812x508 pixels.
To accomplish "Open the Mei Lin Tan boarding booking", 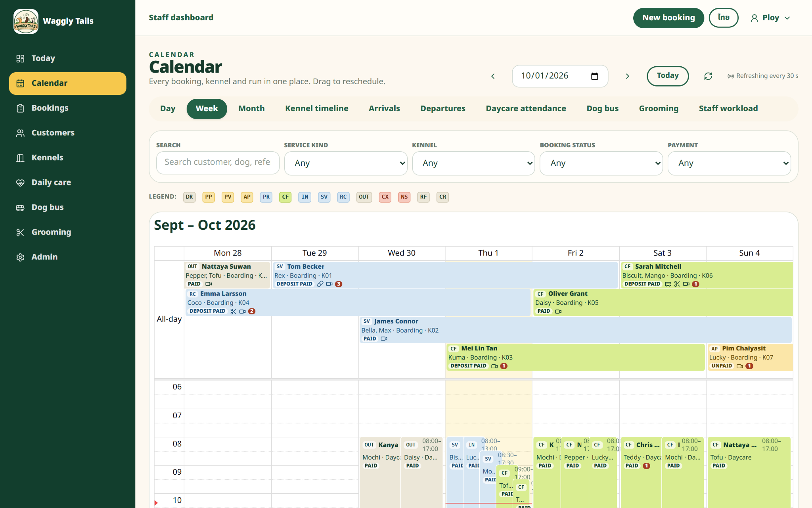I will (575, 357).
